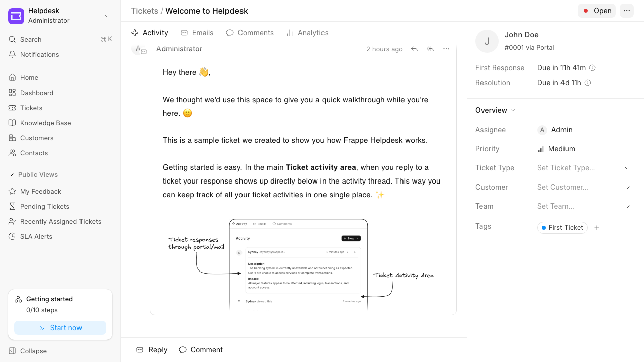Go to Home in sidebar
This screenshot has height=362, width=644.
coord(60,77)
